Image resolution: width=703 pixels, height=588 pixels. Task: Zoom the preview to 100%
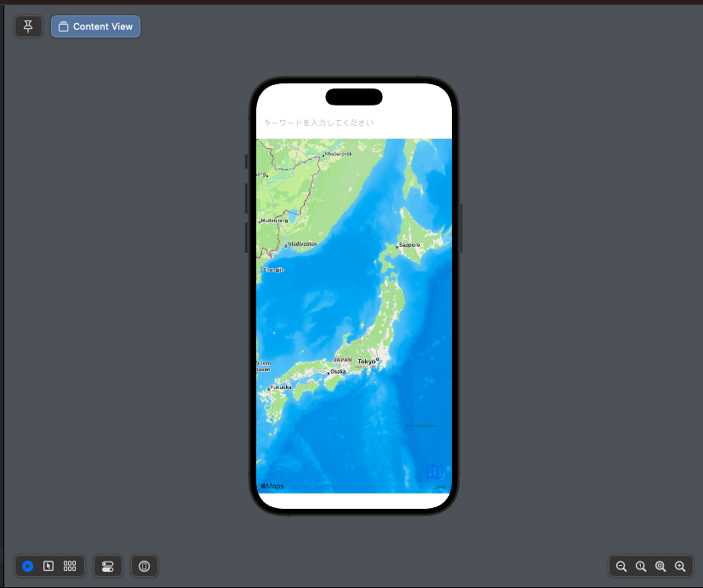click(x=641, y=567)
